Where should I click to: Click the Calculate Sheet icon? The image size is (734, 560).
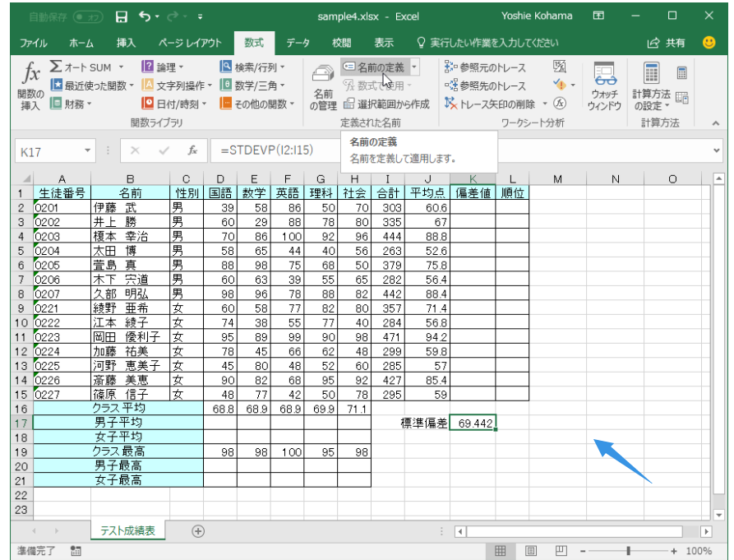(682, 97)
